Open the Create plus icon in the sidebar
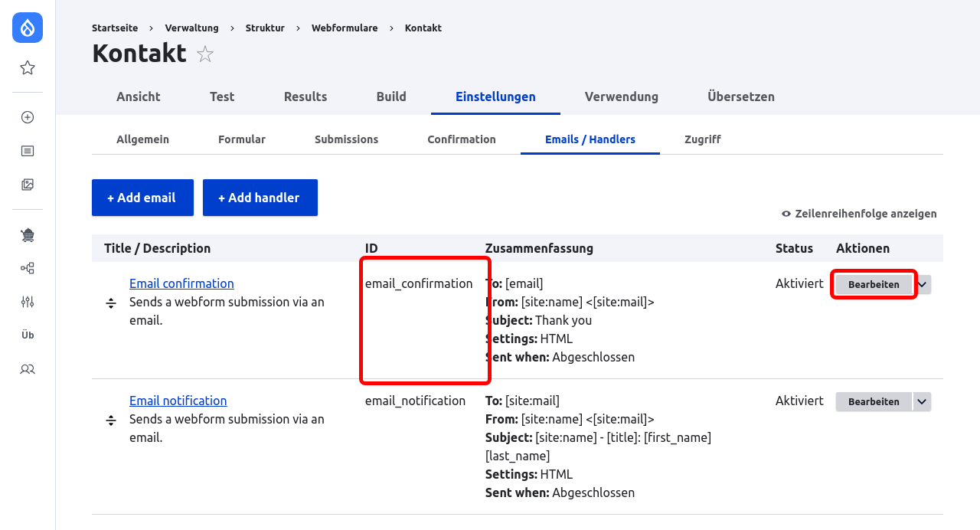Viewport: 980px width, 530px height. point(28,117)
